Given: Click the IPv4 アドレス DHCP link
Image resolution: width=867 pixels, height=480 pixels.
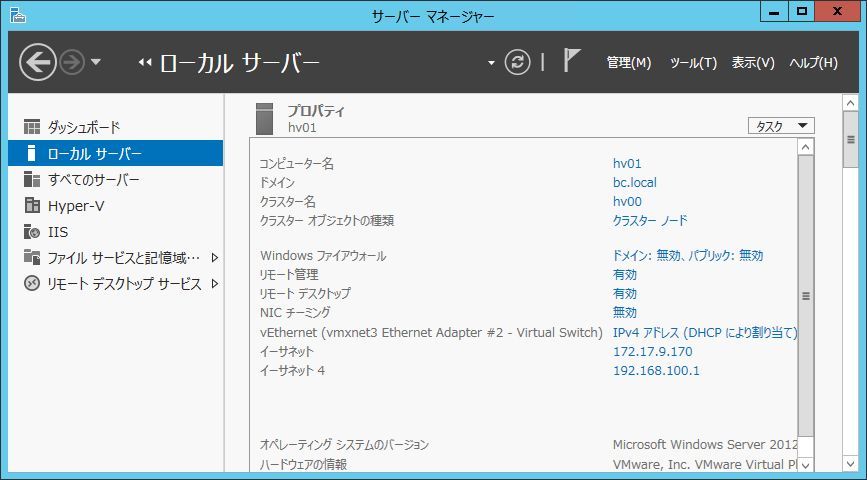Looking at the screenshot, I should click(705, 332).
